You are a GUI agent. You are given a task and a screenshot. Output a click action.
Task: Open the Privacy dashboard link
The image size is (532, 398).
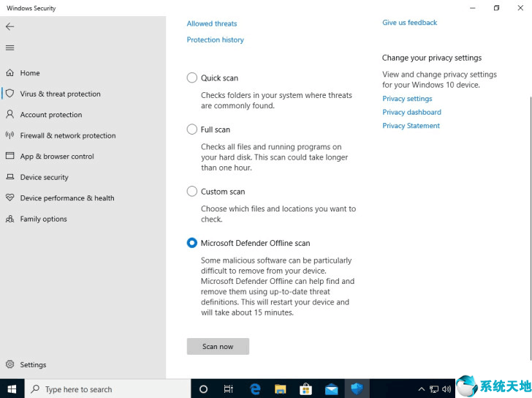click(411, 112)
